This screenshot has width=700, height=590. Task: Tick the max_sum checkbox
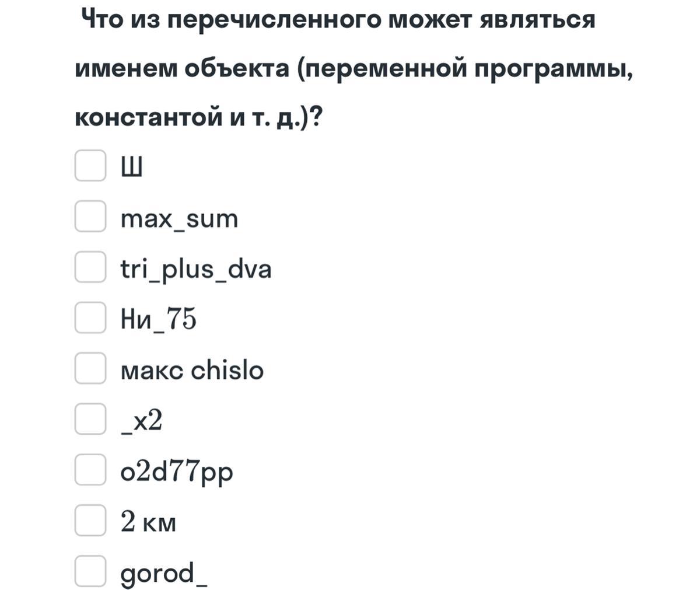90,217
